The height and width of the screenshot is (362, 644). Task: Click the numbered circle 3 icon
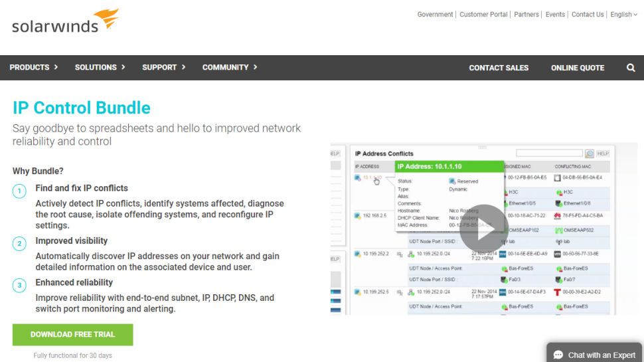19,285
